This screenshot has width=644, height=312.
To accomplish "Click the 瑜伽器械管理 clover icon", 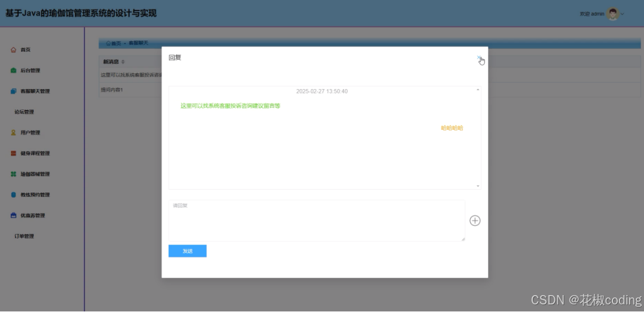I will 13,174.
